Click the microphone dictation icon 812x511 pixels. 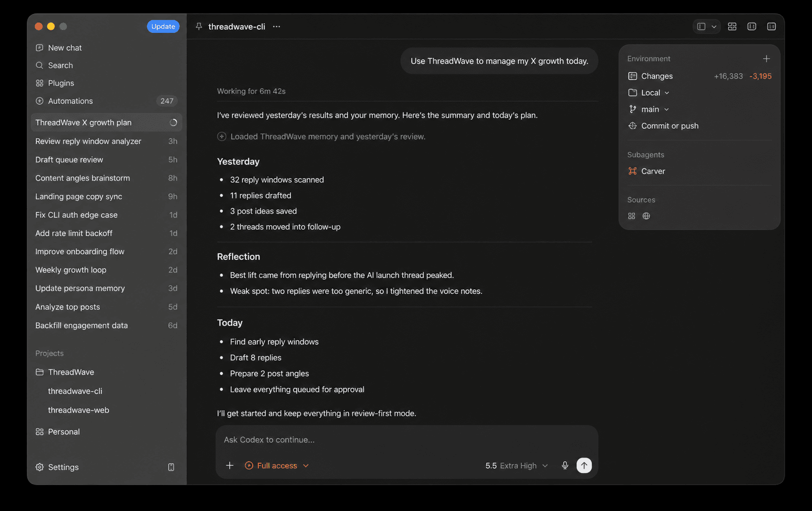pos(565,465)
